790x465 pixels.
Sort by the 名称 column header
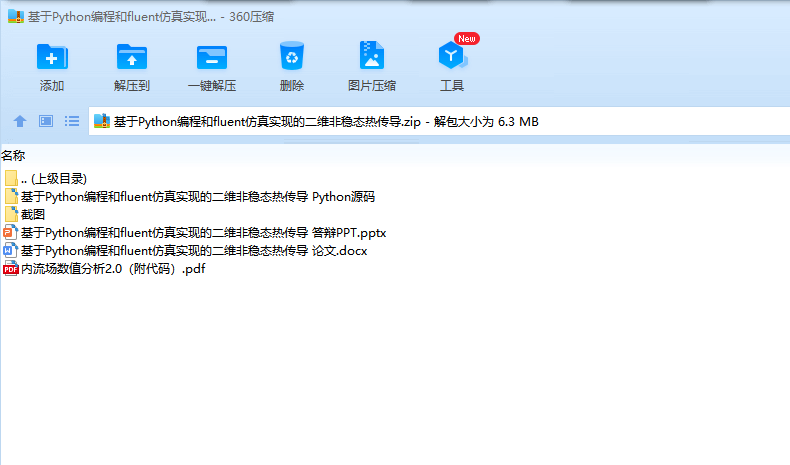coord(13,156)
